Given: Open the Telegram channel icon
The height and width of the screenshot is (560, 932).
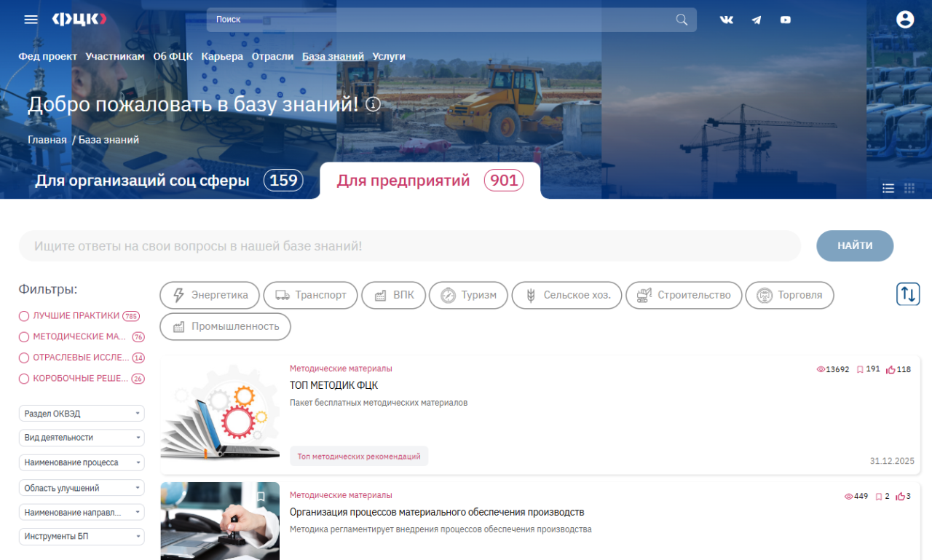Looking at the screenshot, I should 757,20.
